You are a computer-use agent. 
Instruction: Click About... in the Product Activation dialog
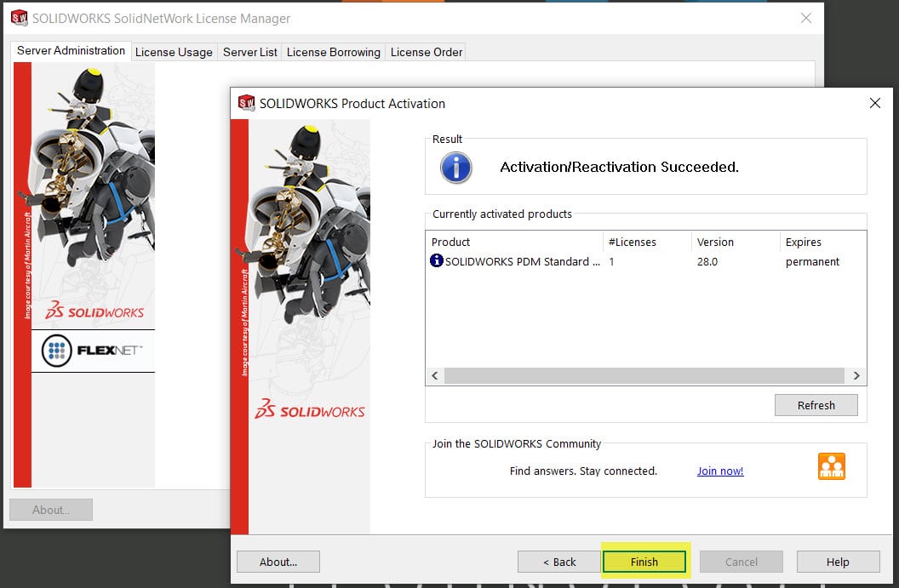278,562
